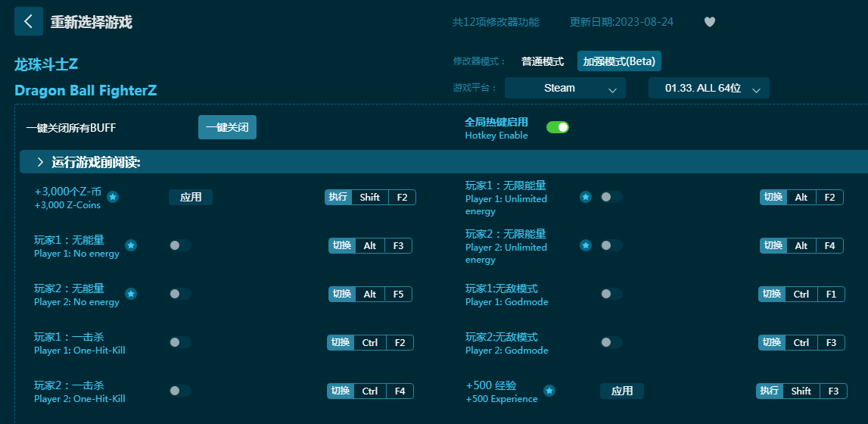
Task: Click 切换 button for Ctrl F1 hotkey
Action: click(772, 294)
